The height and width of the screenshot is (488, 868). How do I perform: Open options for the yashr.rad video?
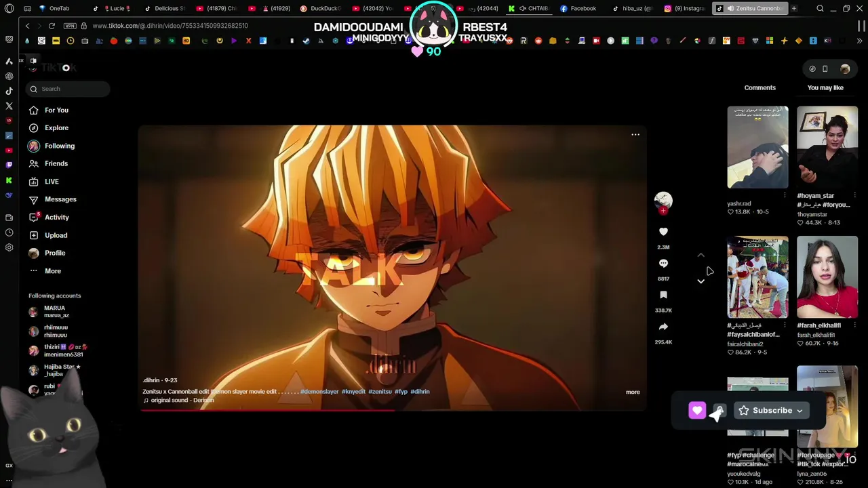coord(785,196)
